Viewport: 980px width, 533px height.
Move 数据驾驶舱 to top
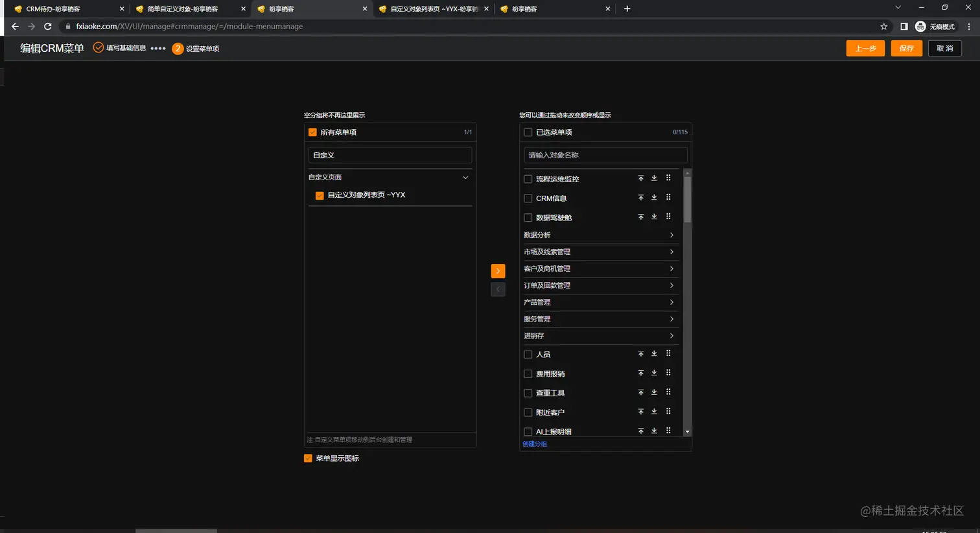click(640, 217)
